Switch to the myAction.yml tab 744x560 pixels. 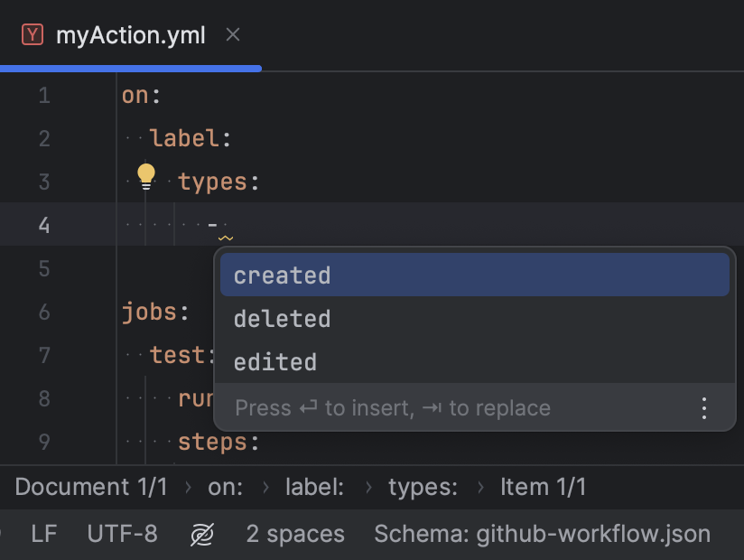click(x=131, y=35)
